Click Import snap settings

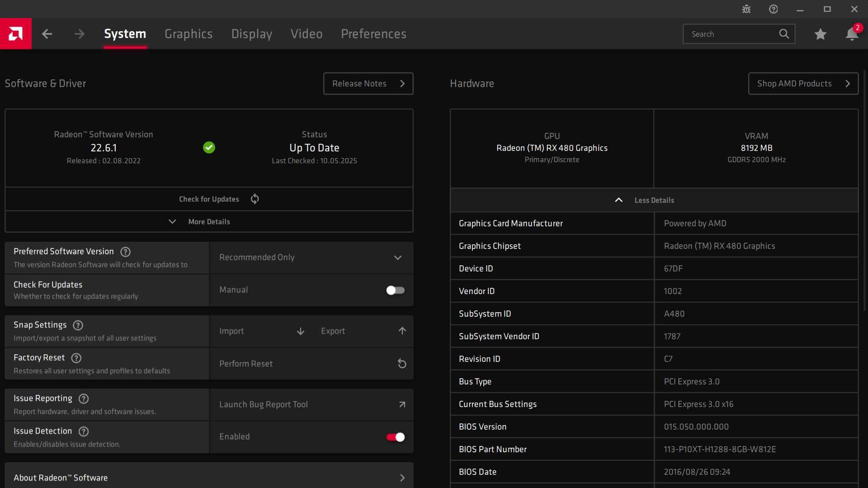click(261, 331)
